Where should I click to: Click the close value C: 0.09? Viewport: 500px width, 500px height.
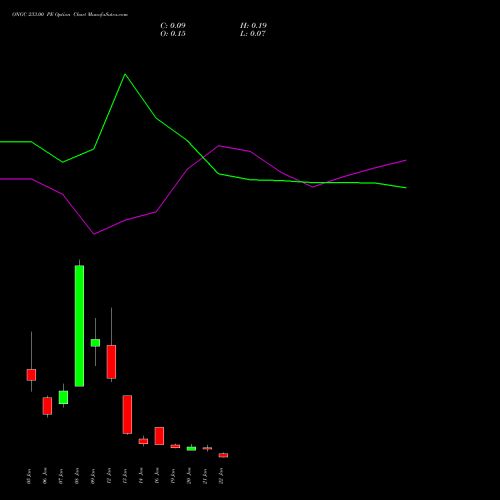(x=173, y=25)
